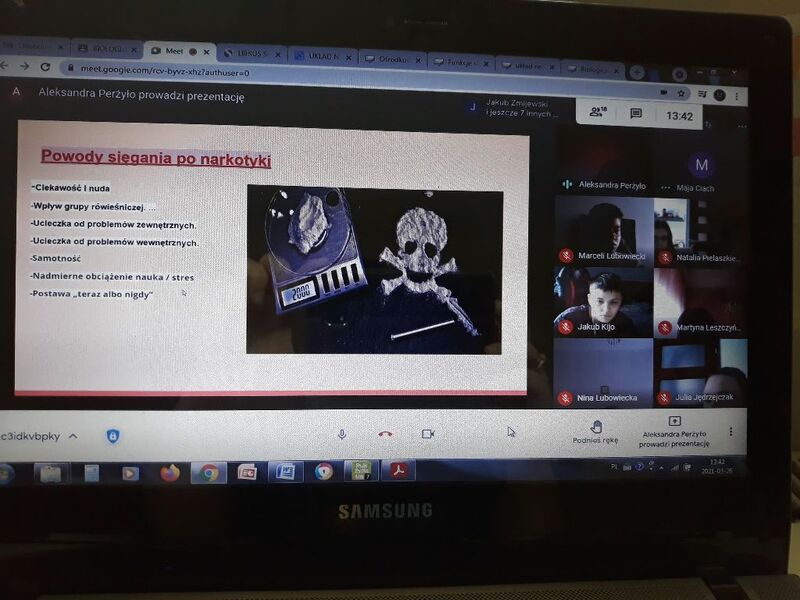Reload the page in the browser

(x=45, y=67)
